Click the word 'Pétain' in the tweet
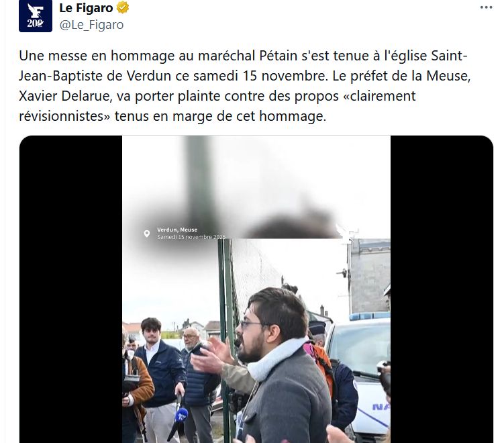 278,56
